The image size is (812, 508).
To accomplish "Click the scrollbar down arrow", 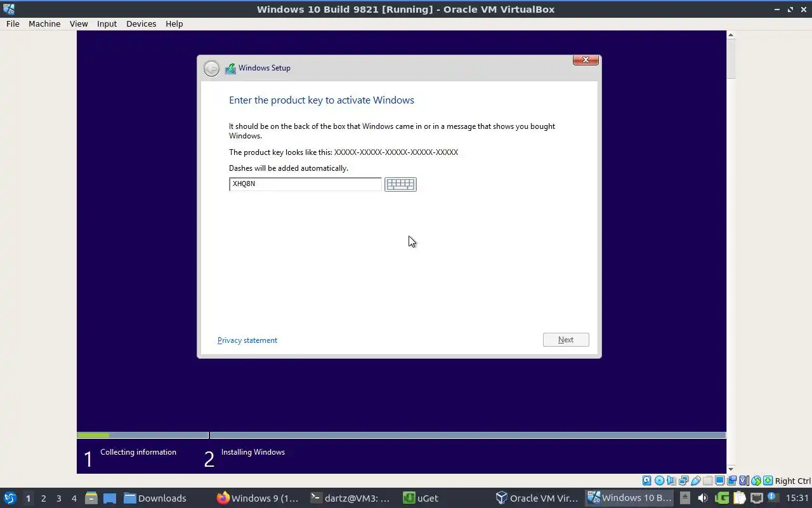I will point(730,469).
